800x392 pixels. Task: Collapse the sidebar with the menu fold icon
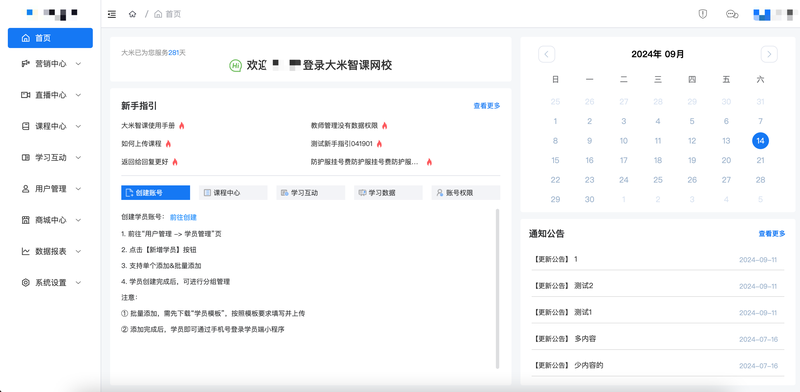tap(112, 14)
